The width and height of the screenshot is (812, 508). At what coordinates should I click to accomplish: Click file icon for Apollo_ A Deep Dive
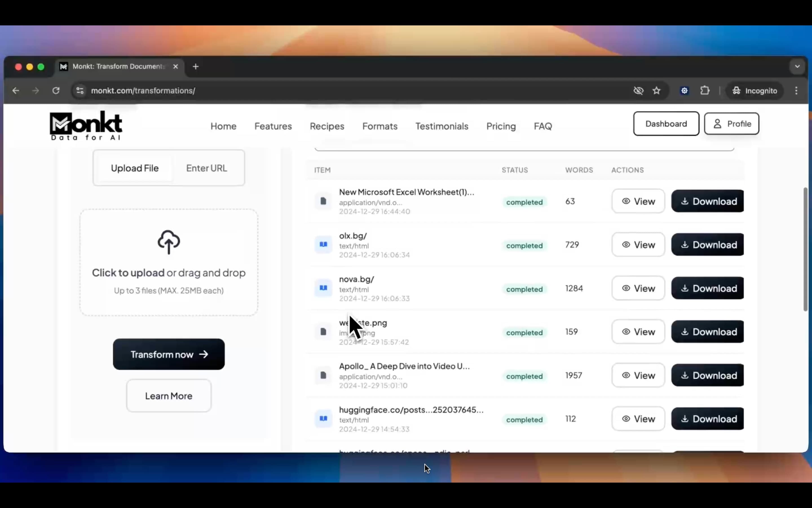323,375
